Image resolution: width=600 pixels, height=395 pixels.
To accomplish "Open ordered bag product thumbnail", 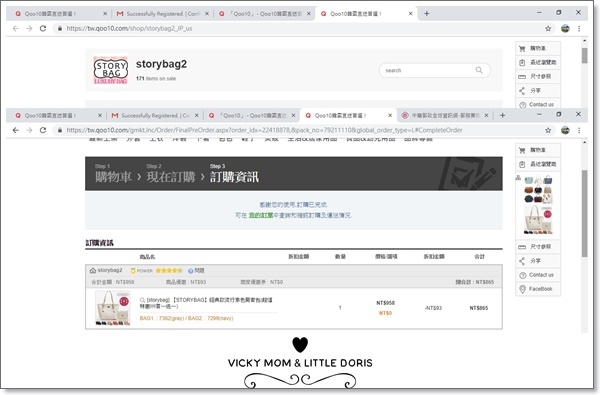I will pyautogui.click(x=112, y=308).
